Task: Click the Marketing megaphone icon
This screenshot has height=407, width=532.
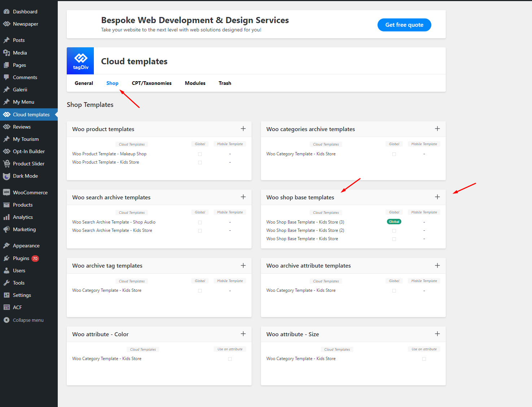Action: point(6,229)
